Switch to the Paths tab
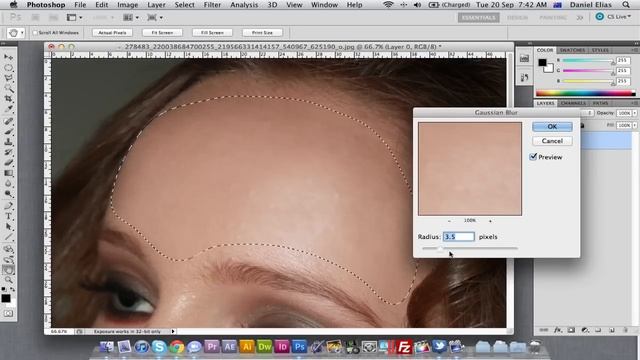 [x=600, y=103]
